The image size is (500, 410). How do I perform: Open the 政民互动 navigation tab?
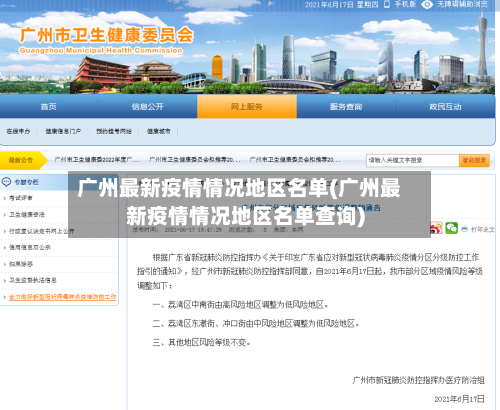coord(445,106)
